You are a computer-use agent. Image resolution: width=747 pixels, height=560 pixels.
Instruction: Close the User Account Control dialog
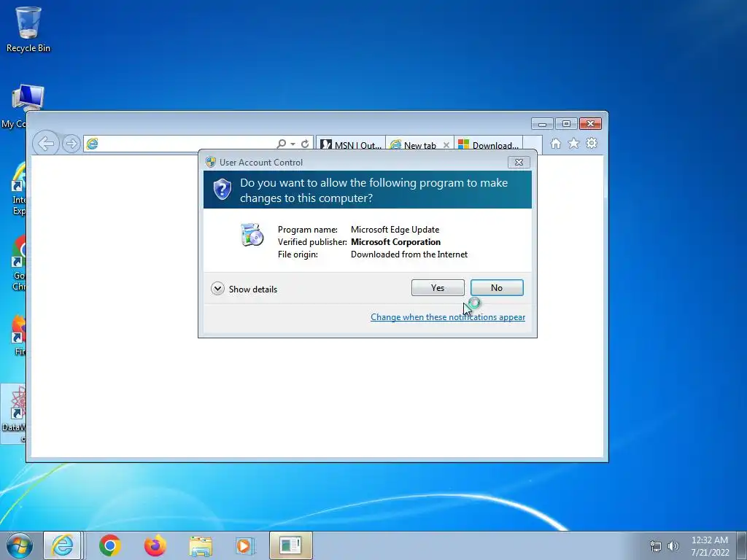pyautogui.click(x=519, y=163)
